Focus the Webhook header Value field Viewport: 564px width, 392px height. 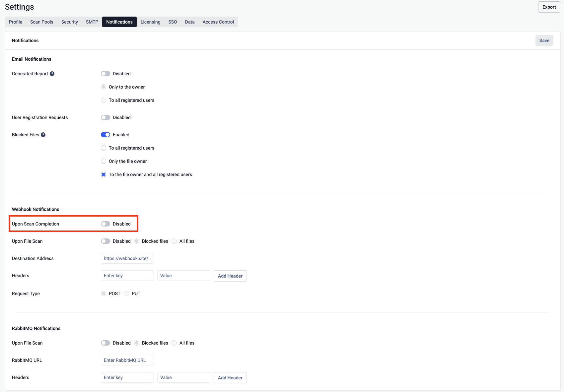tap(184, 276)
